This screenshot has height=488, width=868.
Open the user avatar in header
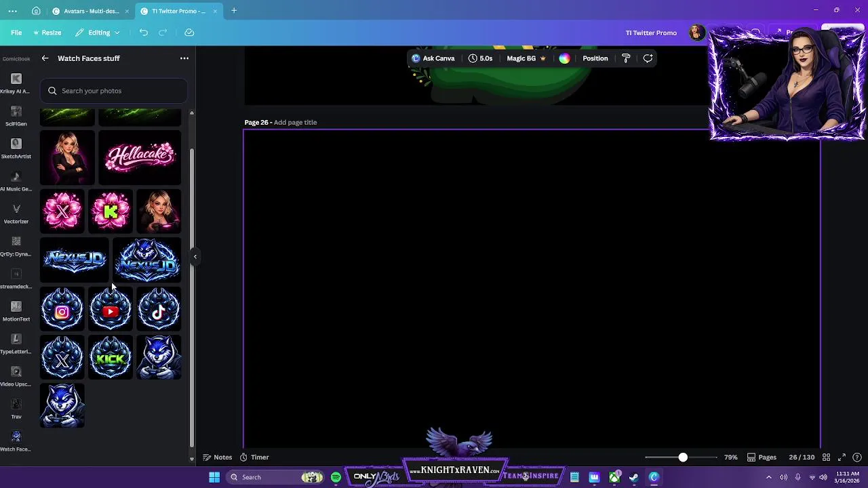pos(696,33)
